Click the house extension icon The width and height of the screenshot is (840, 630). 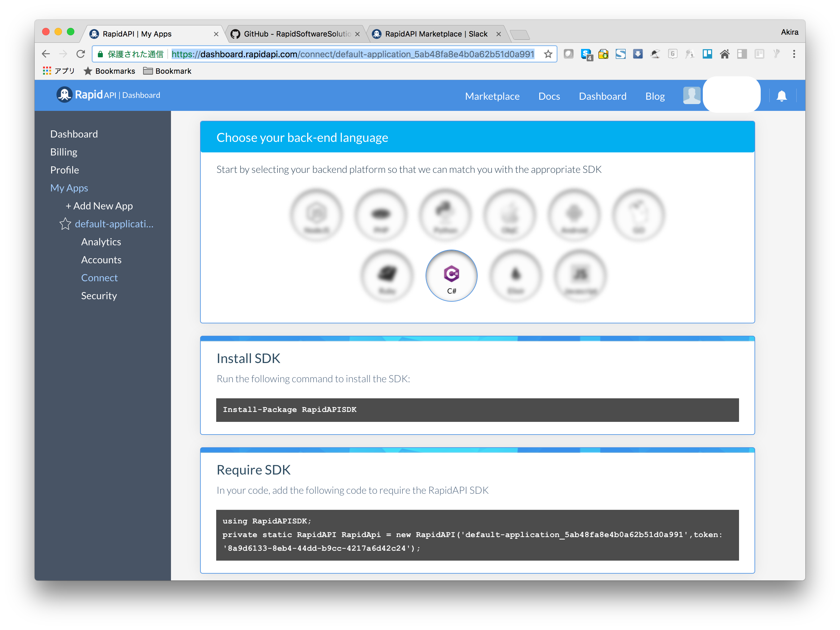pyautogui.click(x=724, y=54)
